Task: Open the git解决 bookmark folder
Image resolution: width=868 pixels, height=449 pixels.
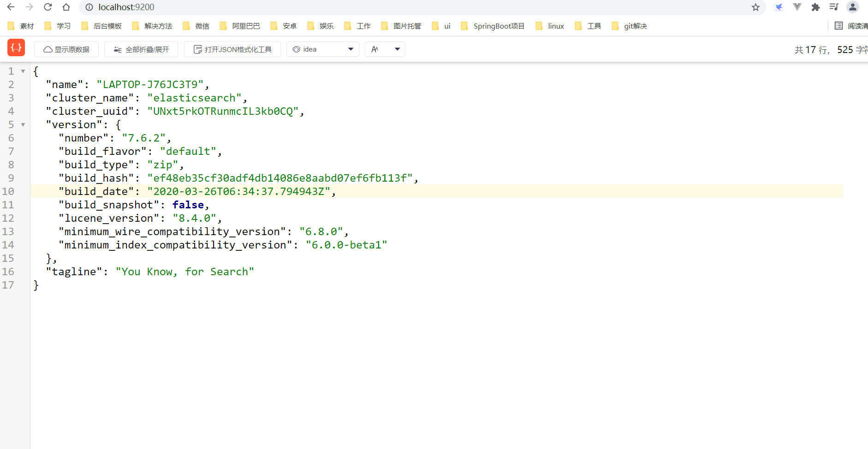Action: (x=630, y=26)
